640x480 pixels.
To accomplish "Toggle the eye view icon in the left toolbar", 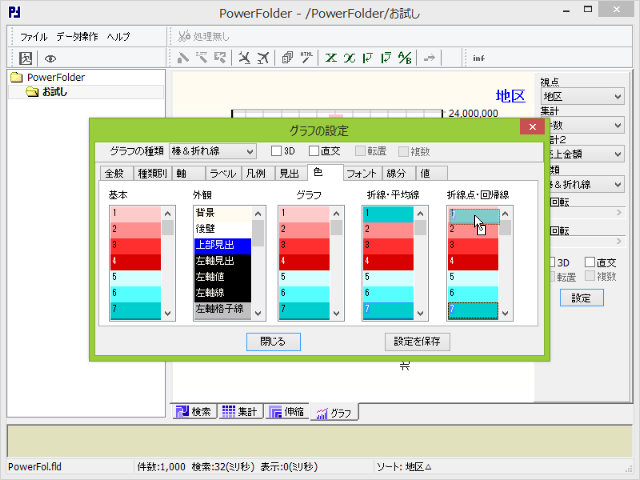I will tap(50, 59).
